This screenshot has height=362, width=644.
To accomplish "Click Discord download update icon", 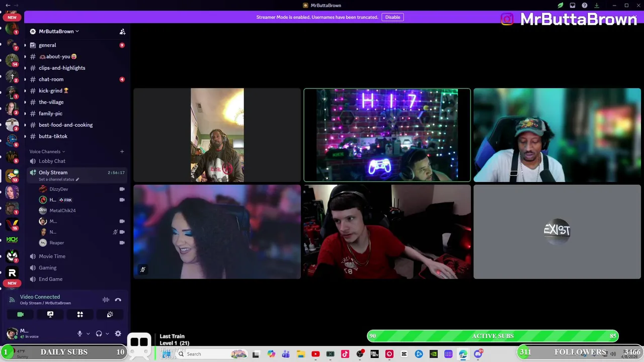I will tap(597, 6).
